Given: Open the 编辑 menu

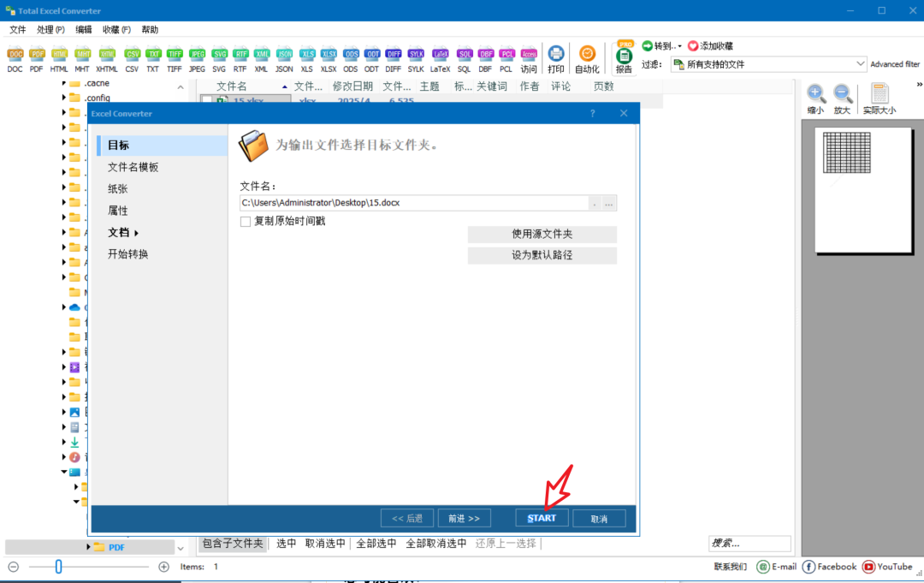Looking at the screenshot, I should 84,29.
